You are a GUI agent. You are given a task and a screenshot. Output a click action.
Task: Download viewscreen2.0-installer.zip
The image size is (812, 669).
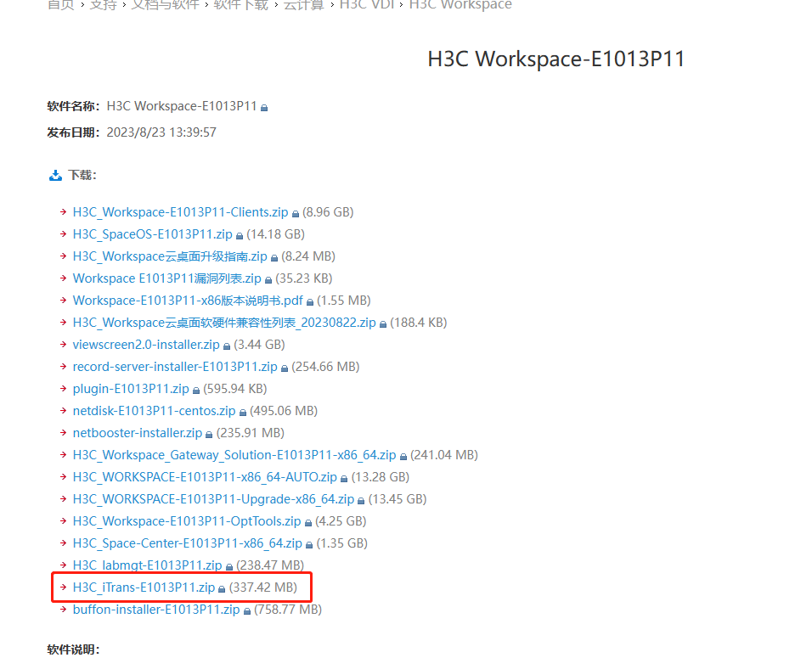(x=146, y=345)
